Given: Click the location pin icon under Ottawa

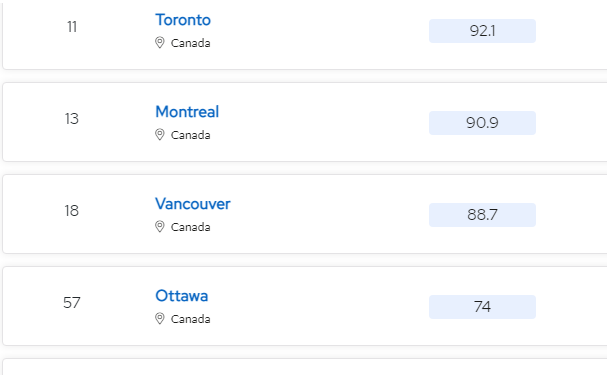Looking at the screenshot, I should [x=159, y=319].
